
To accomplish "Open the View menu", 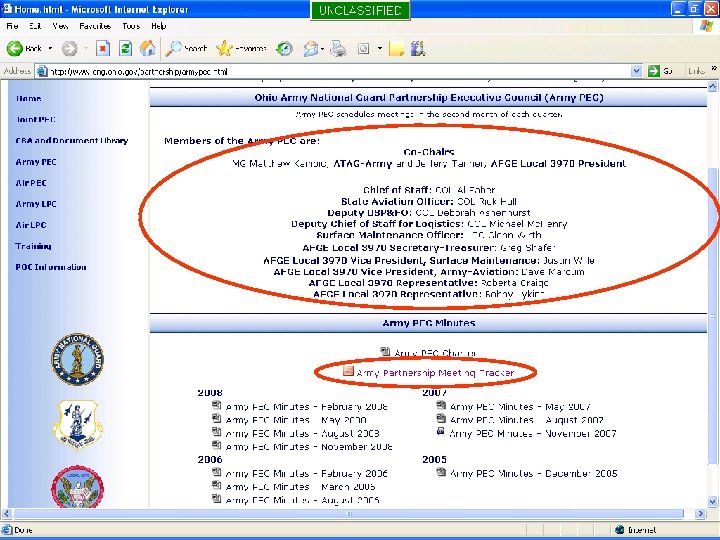I will click(60, 26).
